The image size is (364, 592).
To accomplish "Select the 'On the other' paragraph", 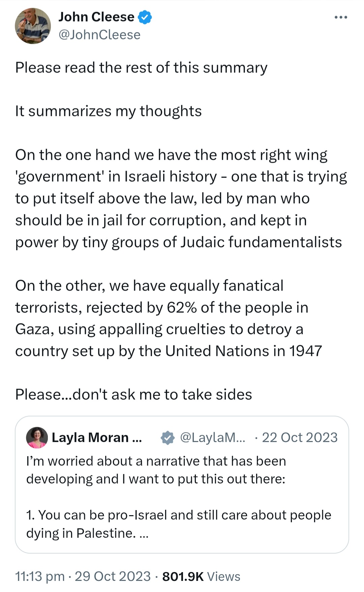I will click(169, 318).
